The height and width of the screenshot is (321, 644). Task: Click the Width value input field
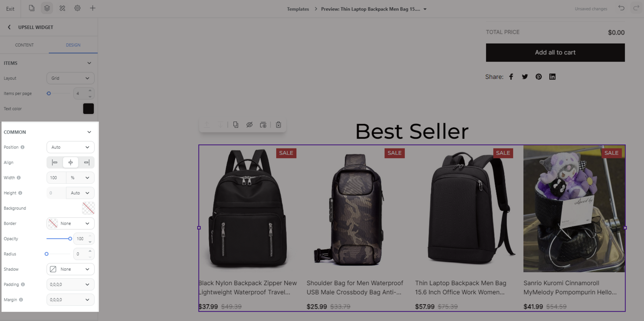coord(56,178)
